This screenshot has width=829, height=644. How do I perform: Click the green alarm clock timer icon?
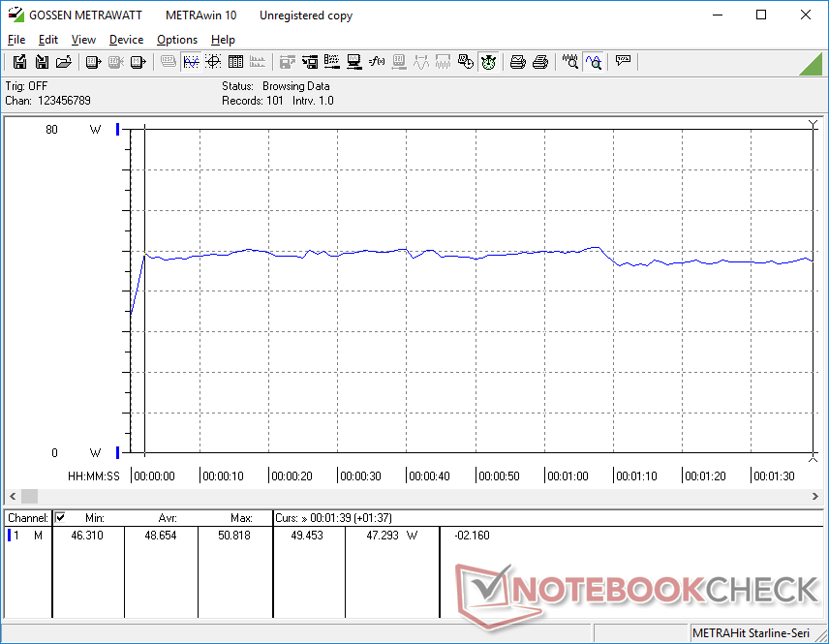489,62
